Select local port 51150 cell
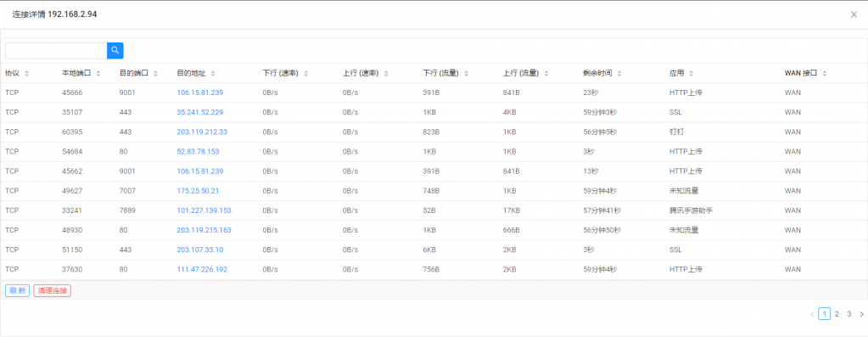This screenshot has width=868, height=337. click(72, 250)
